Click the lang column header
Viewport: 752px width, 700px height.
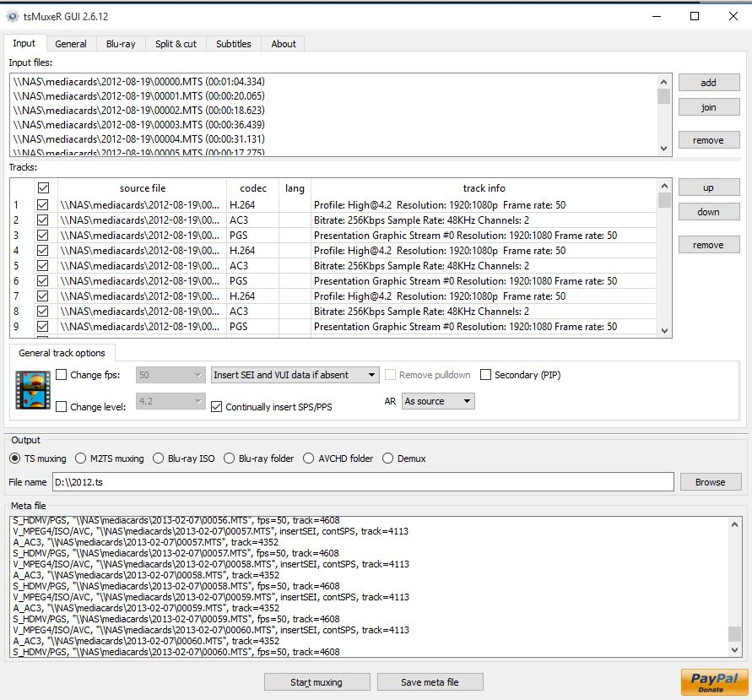[x=295, y=188]
